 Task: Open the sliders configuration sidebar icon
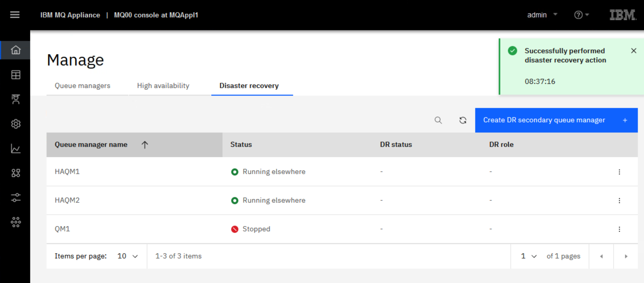[x=16, y=198]
